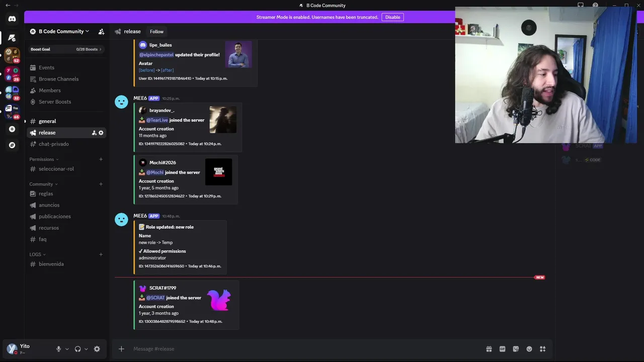This screenshot has height=362, width=644.
Task: Click the plus attachment icon in message bar
Action: click(x=121, y=349)
